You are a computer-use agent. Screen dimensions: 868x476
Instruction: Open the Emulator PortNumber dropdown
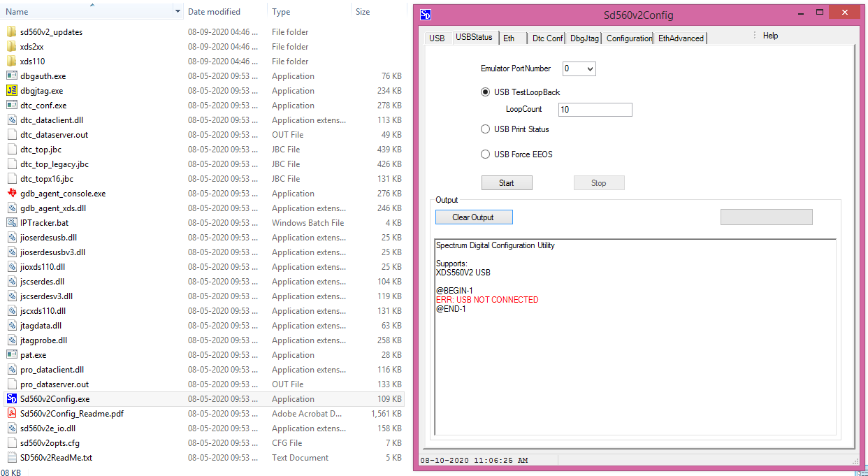pyautogui.click(x=589, y=68)
